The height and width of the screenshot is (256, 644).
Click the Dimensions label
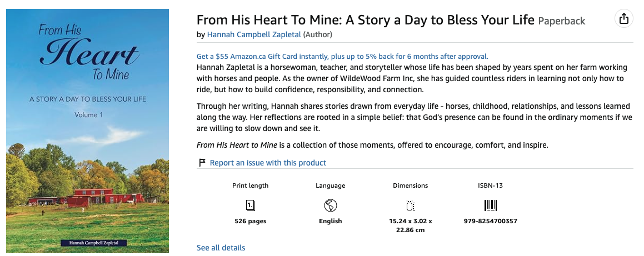pos(410,185)
